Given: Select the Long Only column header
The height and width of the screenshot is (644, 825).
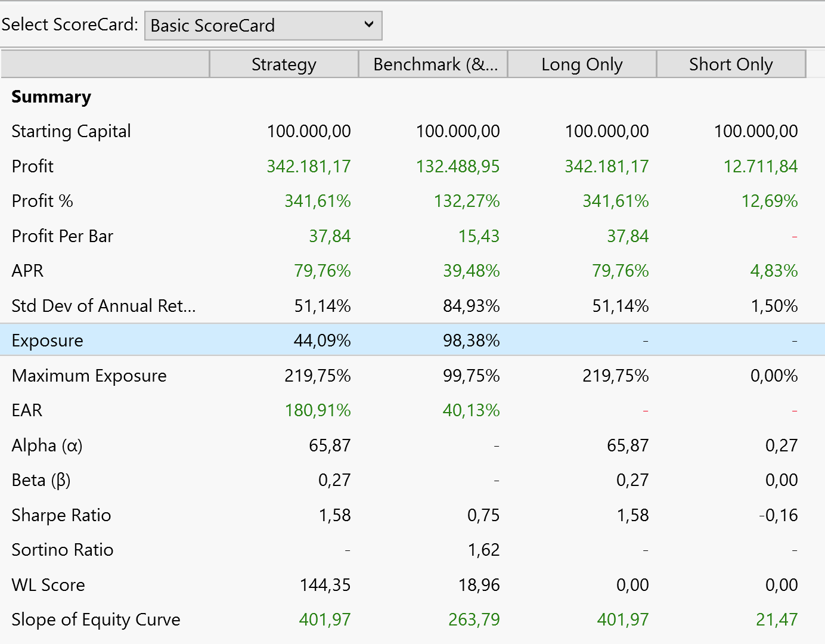Looking at the screenshot, I should tap(582, 64).
